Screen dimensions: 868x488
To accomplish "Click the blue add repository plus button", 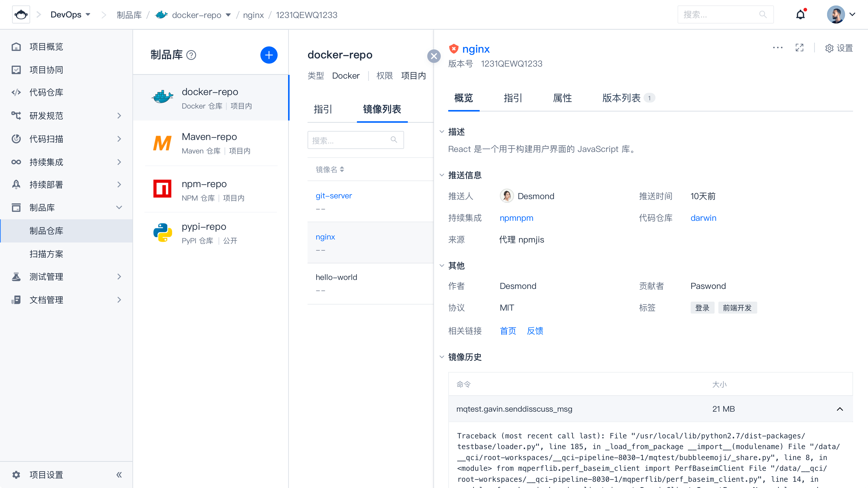I will click(x=269, y=55).
